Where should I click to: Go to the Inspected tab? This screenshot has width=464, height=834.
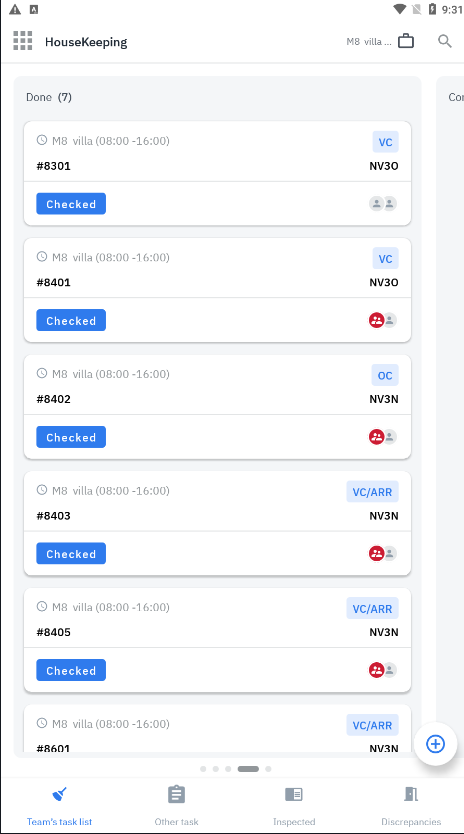tap(294, 806)
